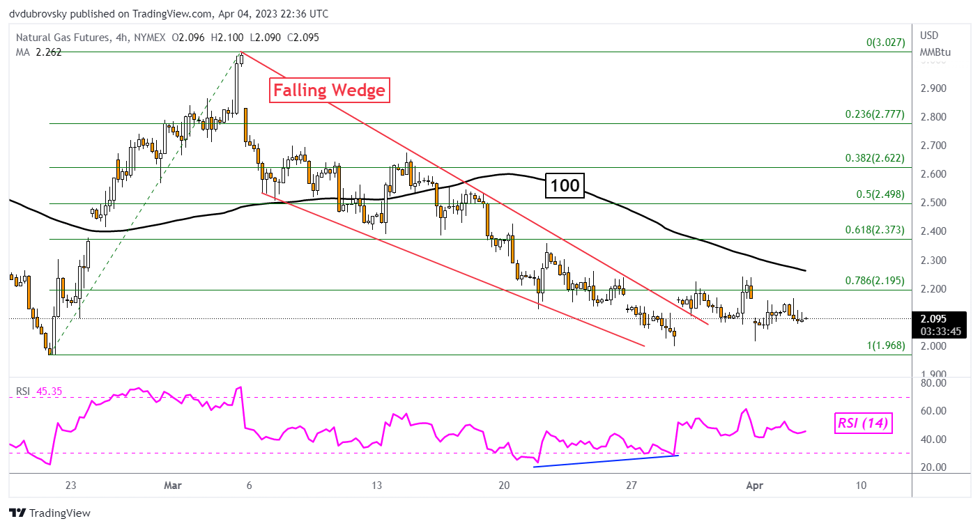Click the '27' date on time axis
This screenshot has height=528, width=980.
pos(632,486)
